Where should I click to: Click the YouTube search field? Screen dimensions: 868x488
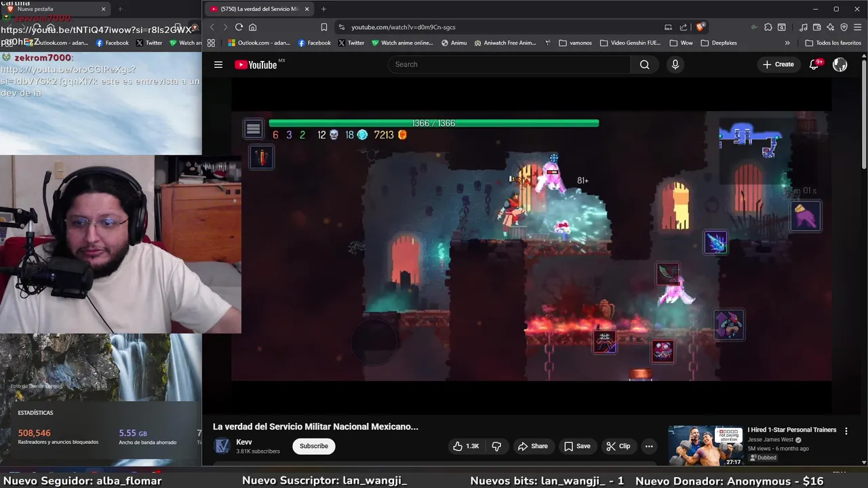(x=509, y=64)
